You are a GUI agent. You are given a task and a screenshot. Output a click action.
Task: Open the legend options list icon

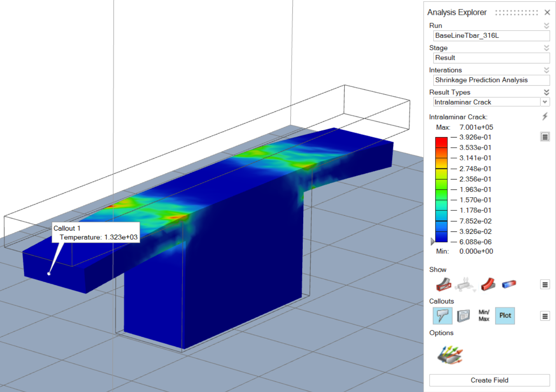[x=545, y=137]
